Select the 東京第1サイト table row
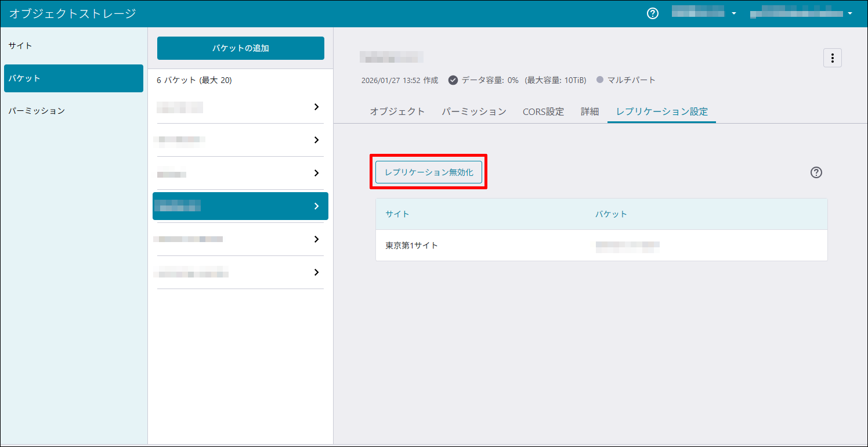The height and width of the screenshot is (447, 868). tap(601, 246)
